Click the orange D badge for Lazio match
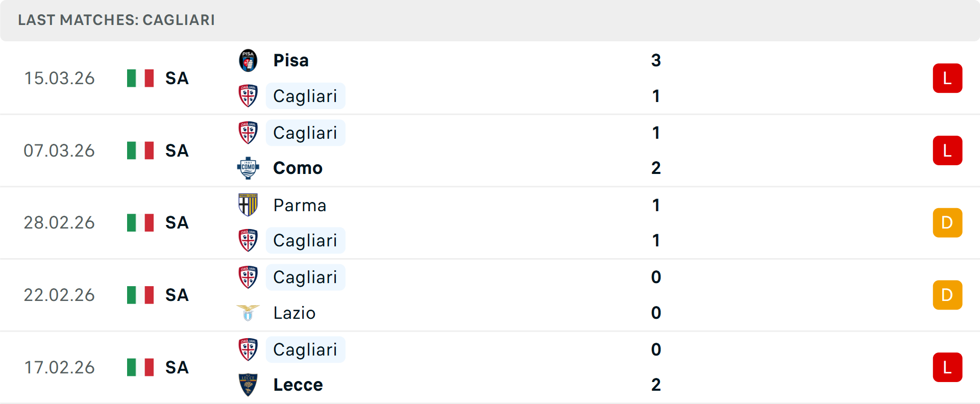This screenshot has width=980, height=404. tap(947, 295)
